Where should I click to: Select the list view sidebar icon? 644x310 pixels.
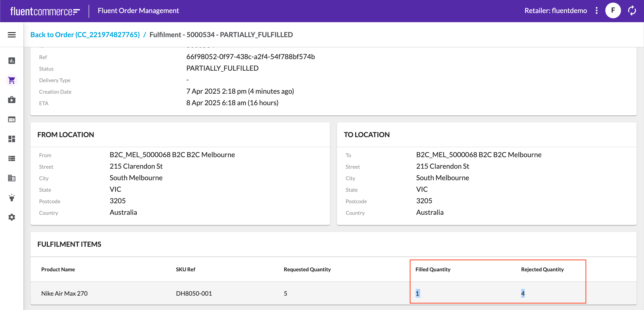point(12,158)
